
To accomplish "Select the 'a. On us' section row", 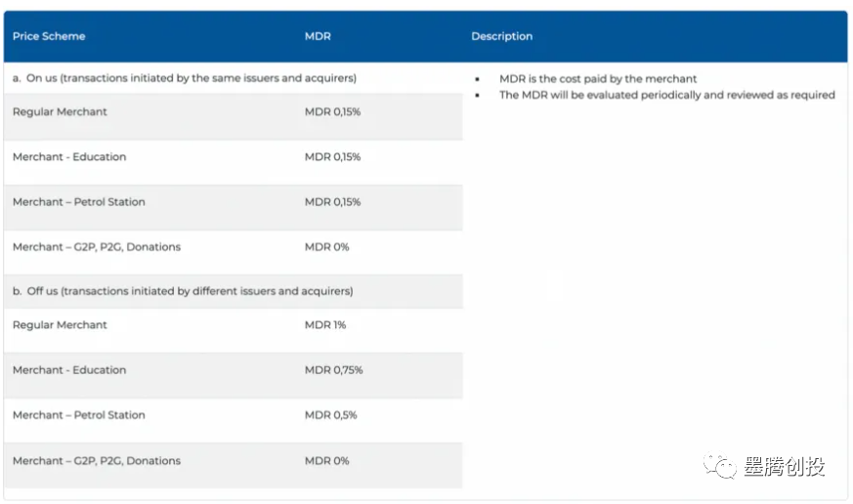I will click(x=184, y=78).
